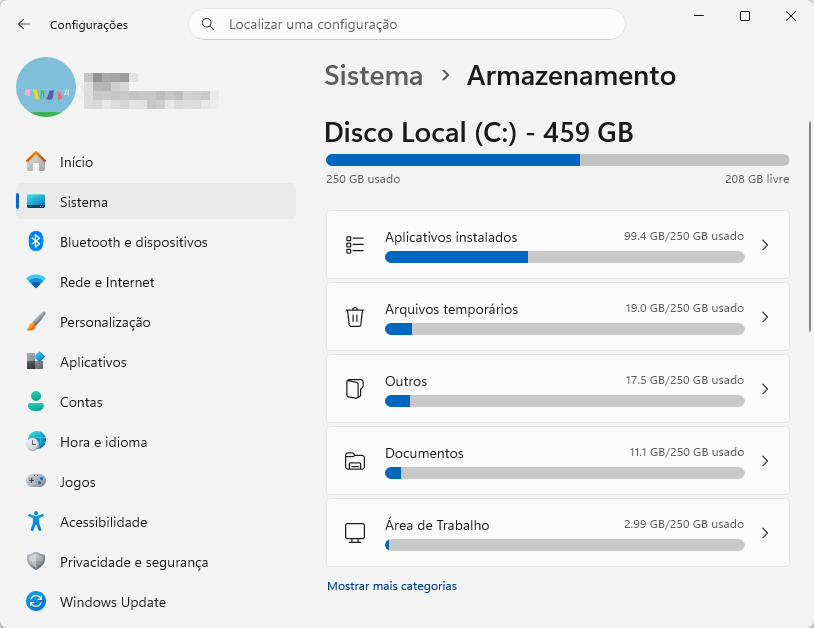The image size is (814, 628).
Task: Click the Armazenamento page title
Action: coord(571,76)
